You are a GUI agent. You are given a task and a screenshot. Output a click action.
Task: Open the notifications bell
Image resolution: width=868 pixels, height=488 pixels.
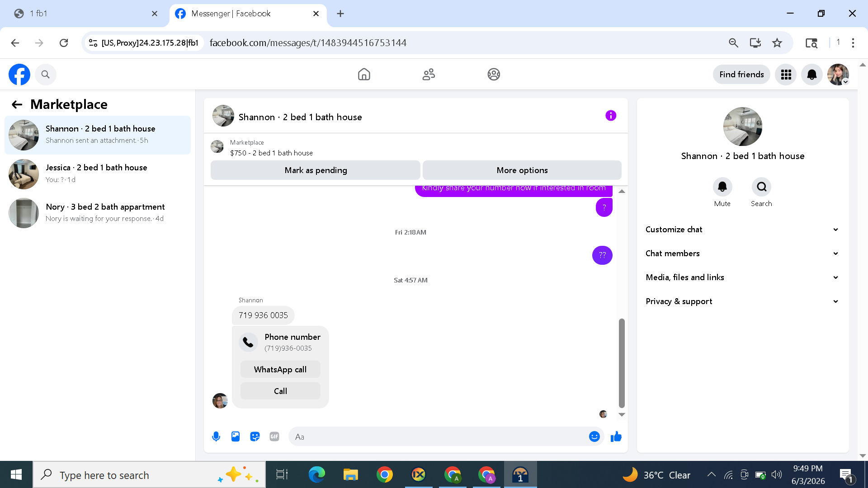click(x=812, y=75)
